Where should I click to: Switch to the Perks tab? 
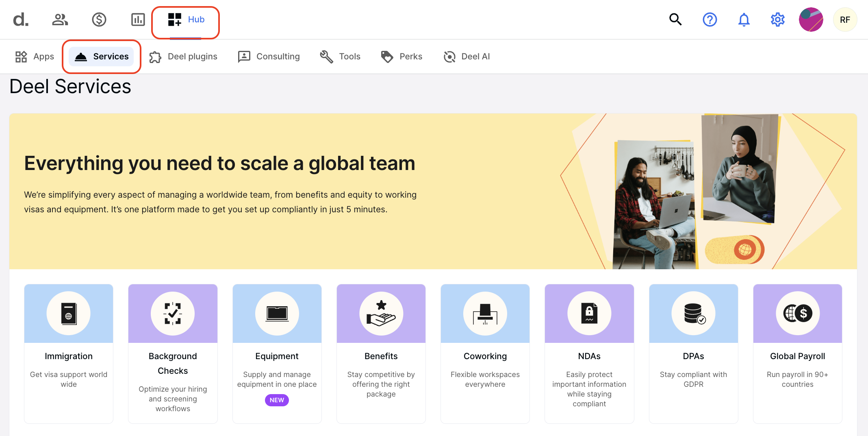coord(402,57)
